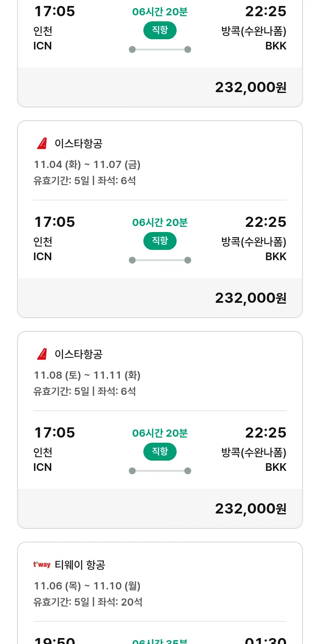Tap the 직항 badge in the 11.04 flight card
The height and width of the screenshot is (644, 320).
coord(160,241)
